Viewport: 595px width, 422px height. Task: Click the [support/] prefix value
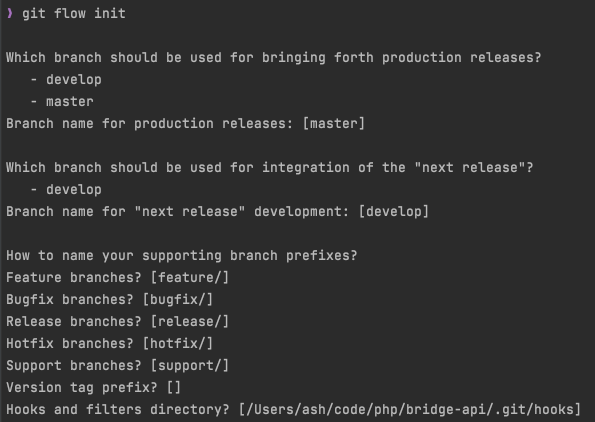point(190,366)
